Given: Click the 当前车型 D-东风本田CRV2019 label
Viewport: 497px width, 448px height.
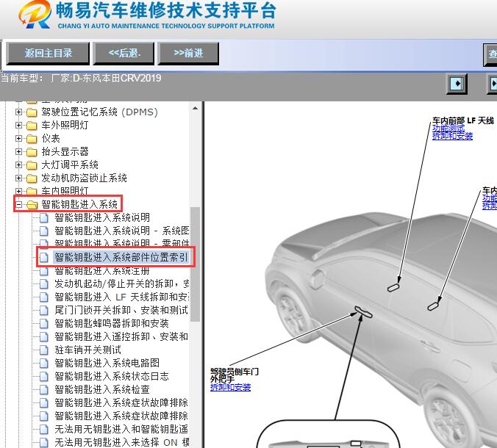Looking at the screenshot, I should click(81, 78).
